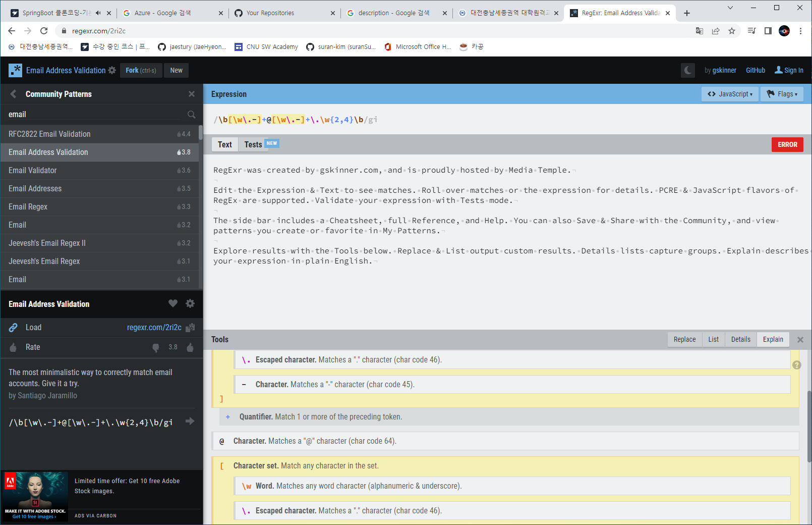The height and width of the screenshot is (525, 812).
Task: Close the Tools panel
Action: (x=800, y=340)
